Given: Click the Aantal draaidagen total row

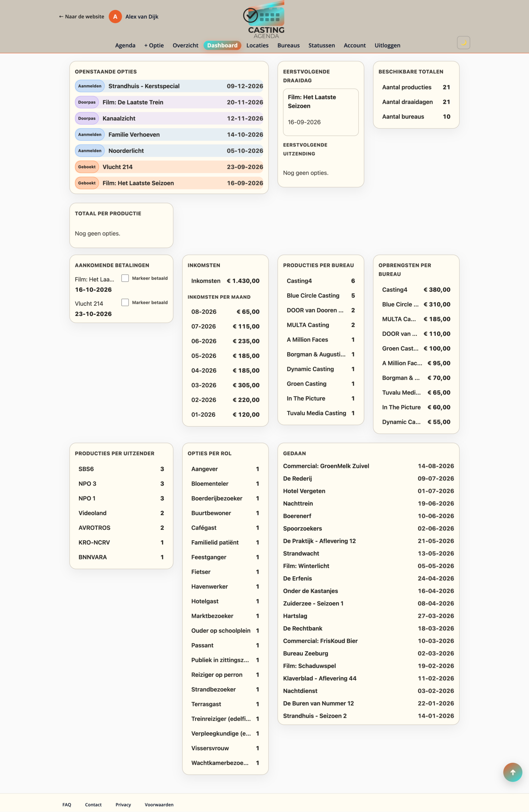Looking at the screenshot, I should point(416,102).
